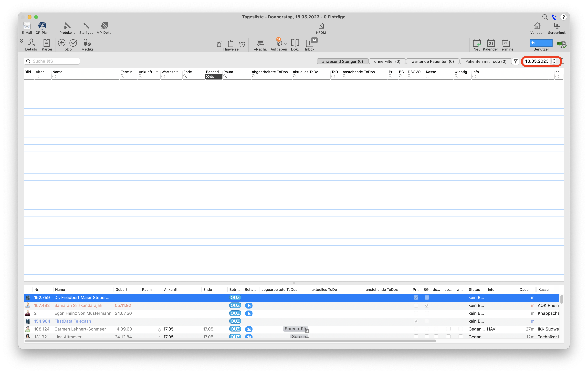
Task: Expand the toolbar double chevron
Action: point(21,41)
